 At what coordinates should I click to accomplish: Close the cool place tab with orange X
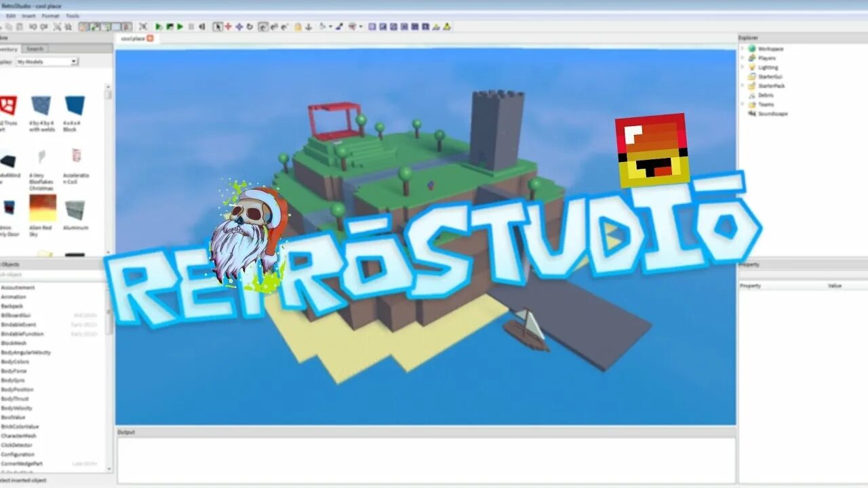(151, 39)
